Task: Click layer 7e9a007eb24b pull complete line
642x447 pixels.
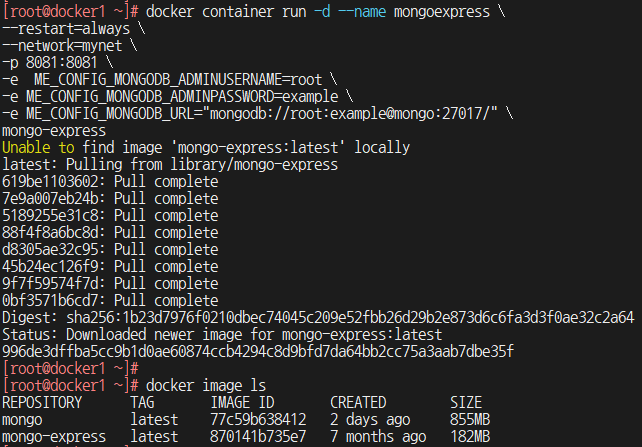Action: (110, 199)
